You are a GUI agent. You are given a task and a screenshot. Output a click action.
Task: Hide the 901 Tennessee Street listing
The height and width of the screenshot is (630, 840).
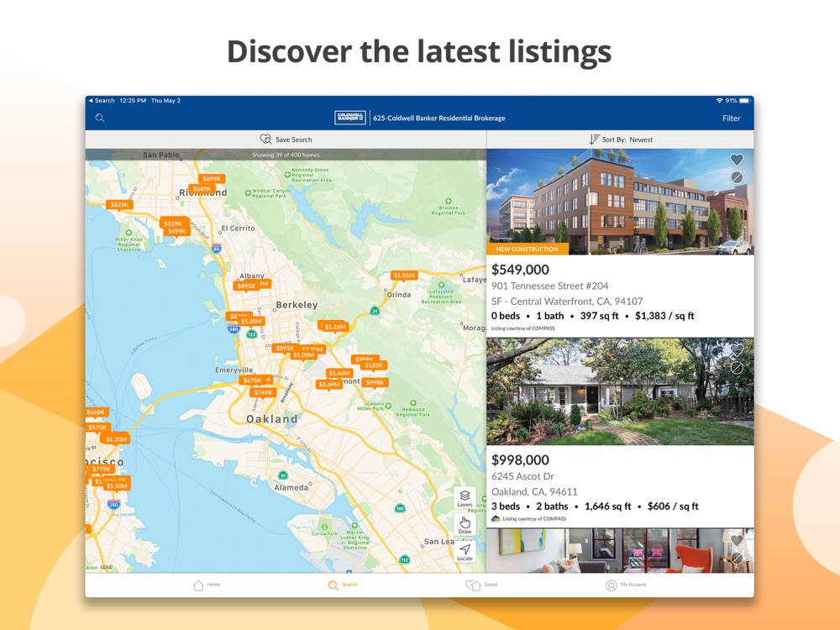tap(737, 177)
